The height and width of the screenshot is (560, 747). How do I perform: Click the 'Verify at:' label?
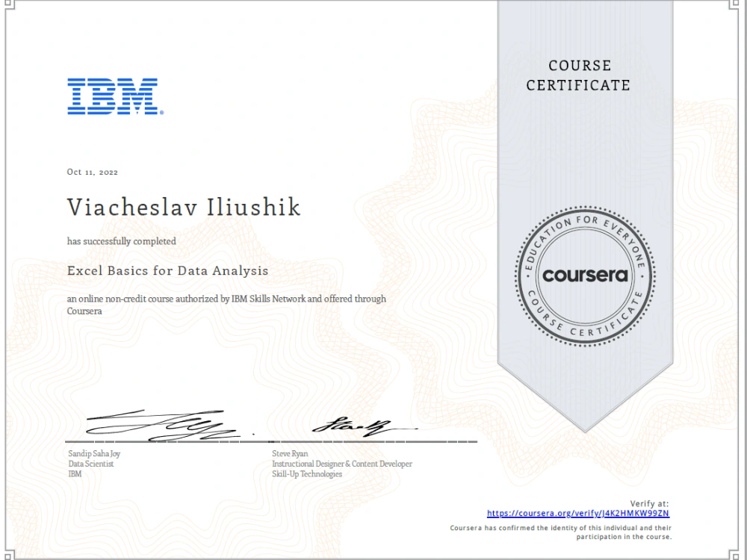[x=649, y=503]
